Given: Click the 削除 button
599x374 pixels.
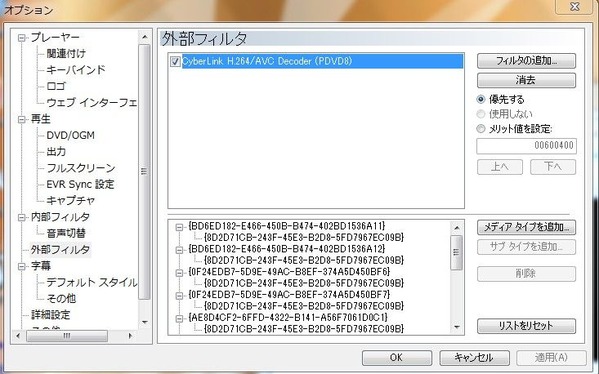Looking at the screenshot, I should pyautogui.click(x=526, y=274).
